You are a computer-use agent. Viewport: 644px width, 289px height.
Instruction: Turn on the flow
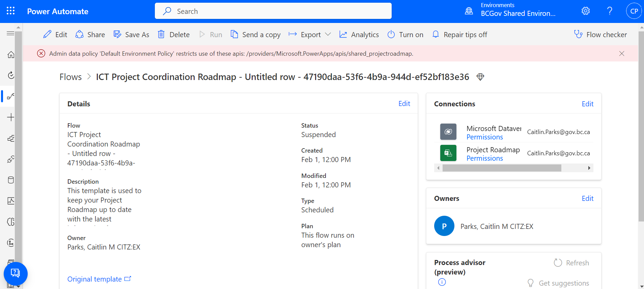(x=405, y=34)
